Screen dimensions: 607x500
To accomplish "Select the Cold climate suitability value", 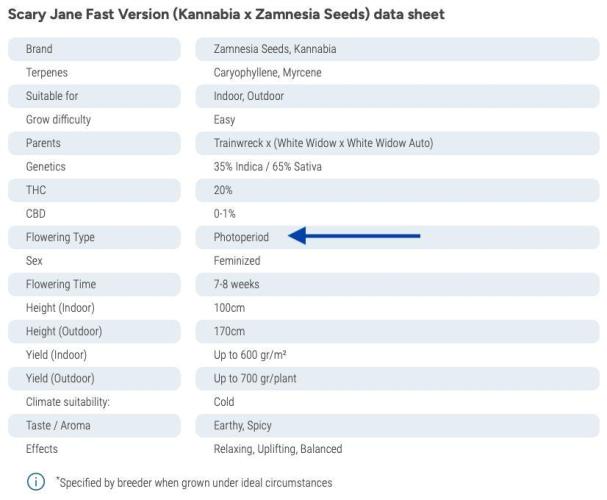I will [224, 402].
